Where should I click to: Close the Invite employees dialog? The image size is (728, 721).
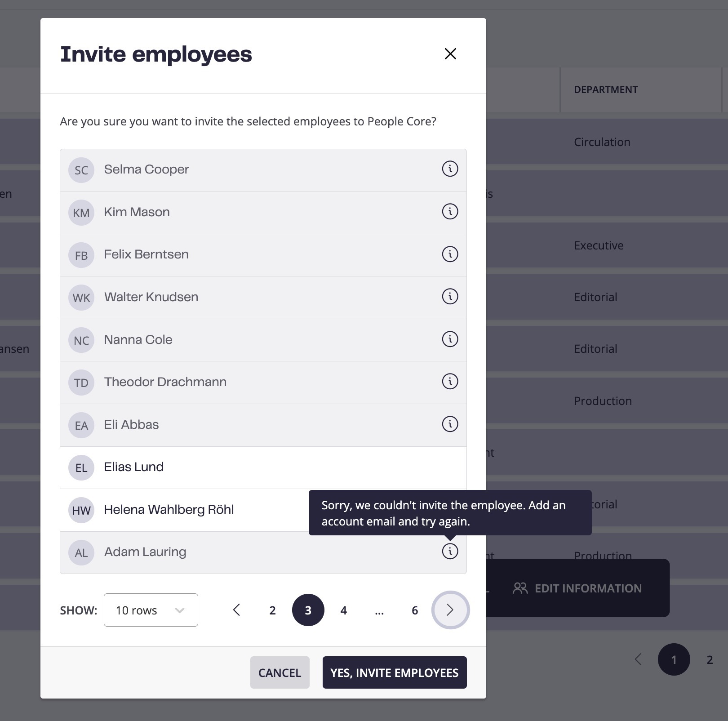(450, 54)
